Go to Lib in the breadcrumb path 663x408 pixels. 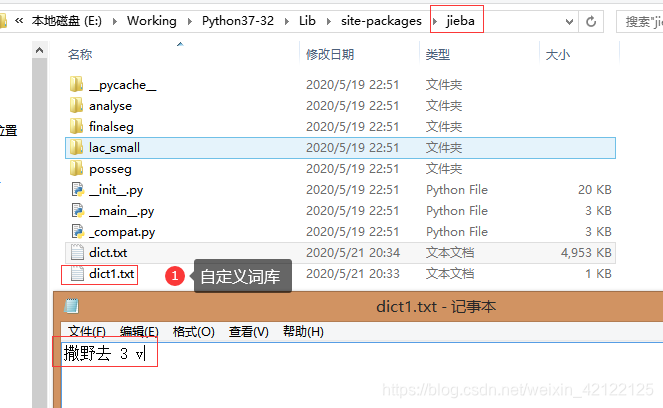[307, 21]
